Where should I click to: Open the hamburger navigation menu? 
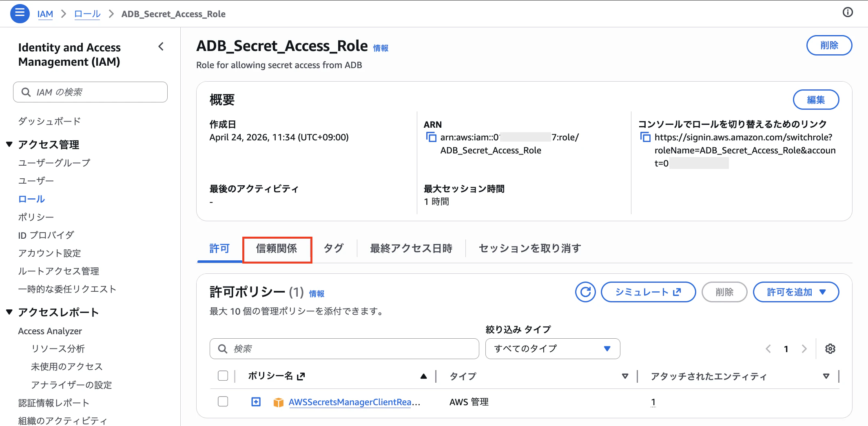(20, 13)
